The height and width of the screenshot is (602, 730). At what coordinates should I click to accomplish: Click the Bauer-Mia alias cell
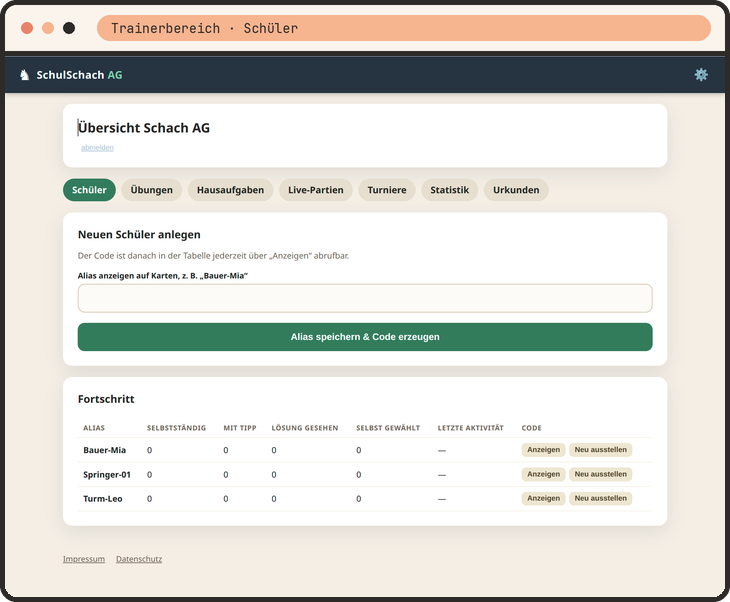(x=104, y=450)
